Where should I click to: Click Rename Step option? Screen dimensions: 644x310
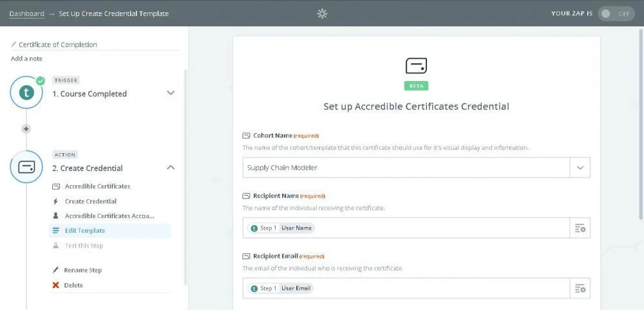[82, 270]
